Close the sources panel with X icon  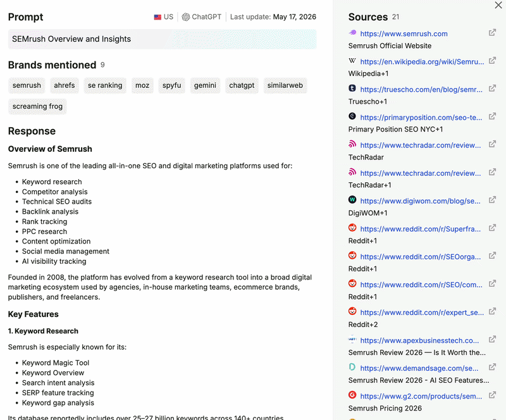[x=498, y=5]
